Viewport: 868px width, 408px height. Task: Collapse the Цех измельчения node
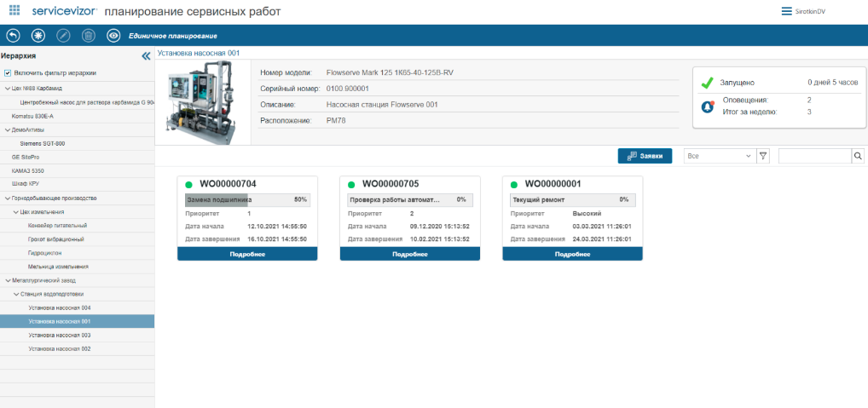click(x=15, y=212)
